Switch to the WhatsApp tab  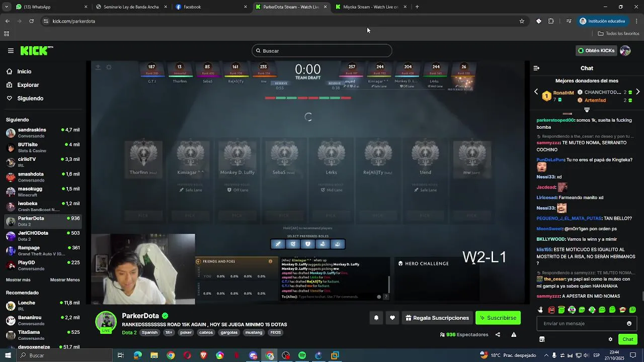[x=50, y=7]
